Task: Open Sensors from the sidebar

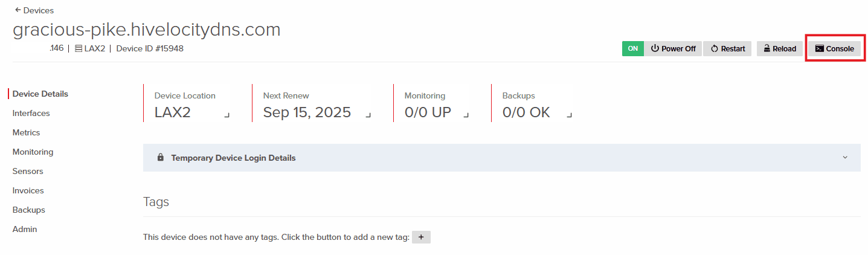Action: (x=28, y=171)
